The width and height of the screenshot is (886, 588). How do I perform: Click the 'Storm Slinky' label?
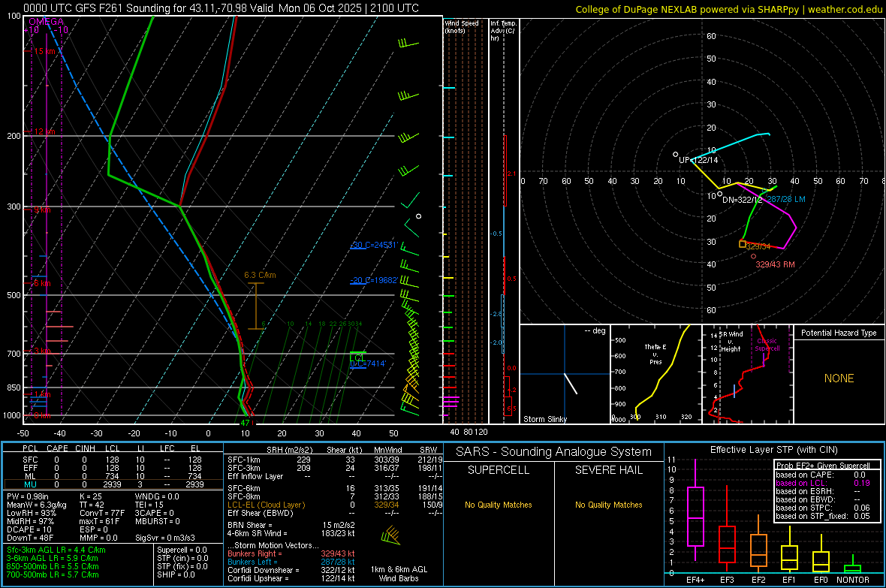click(544, 419)
